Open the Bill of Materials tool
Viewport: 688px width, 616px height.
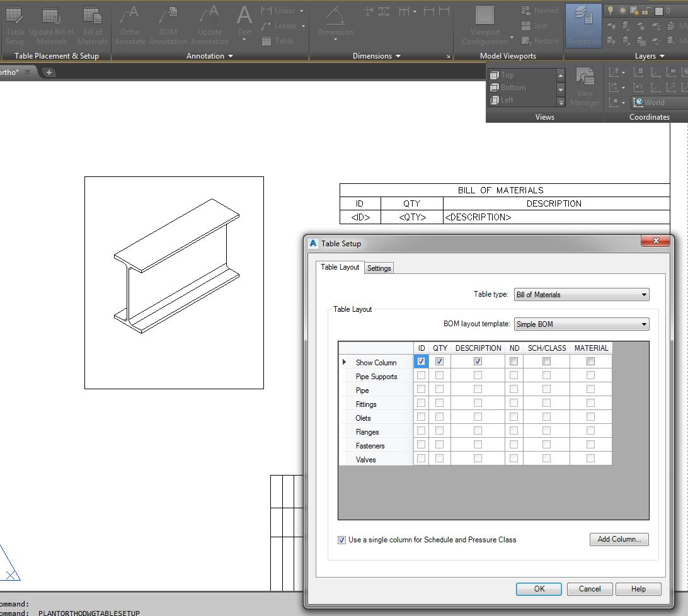coord(93,25)
